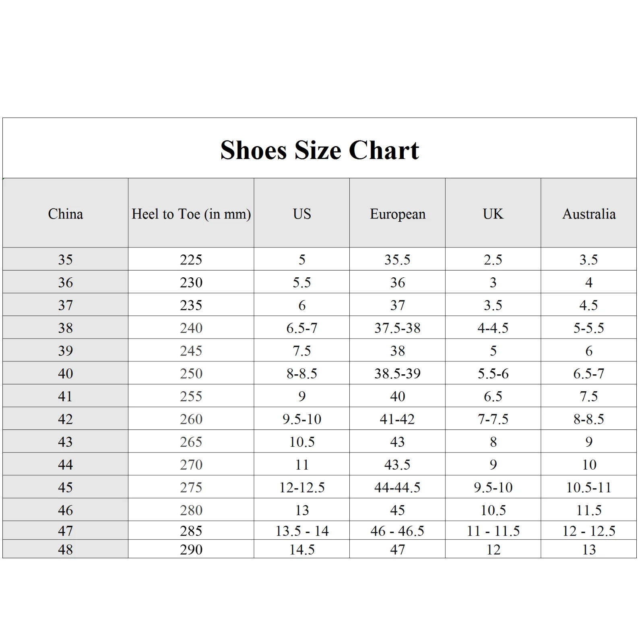The height and width of the screenshot is (644, 644).
Task: Select the US column header
Action: tap(302, 214)
